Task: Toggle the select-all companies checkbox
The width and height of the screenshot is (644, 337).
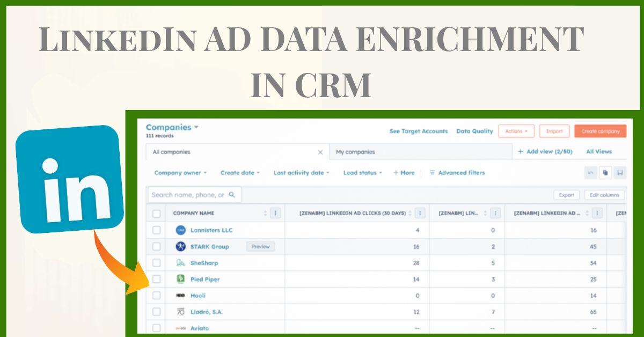Action: (157, 214)
